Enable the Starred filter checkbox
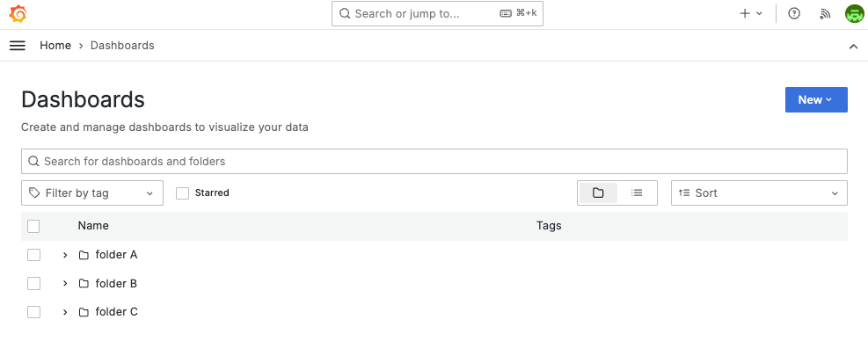Image resolution: width=868 pixels, height=356 pixels. pyautogui.click(x=183, y=193)
